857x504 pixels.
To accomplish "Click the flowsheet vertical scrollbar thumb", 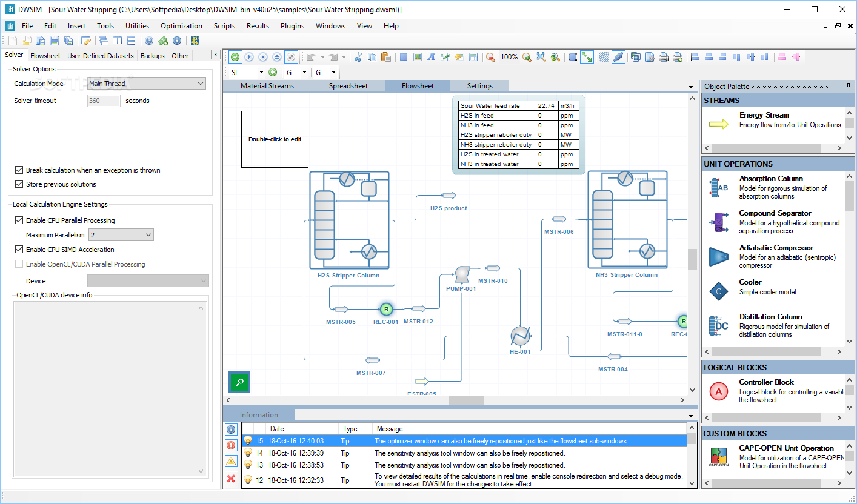I will pyautogui.click(x=692, y=259).
